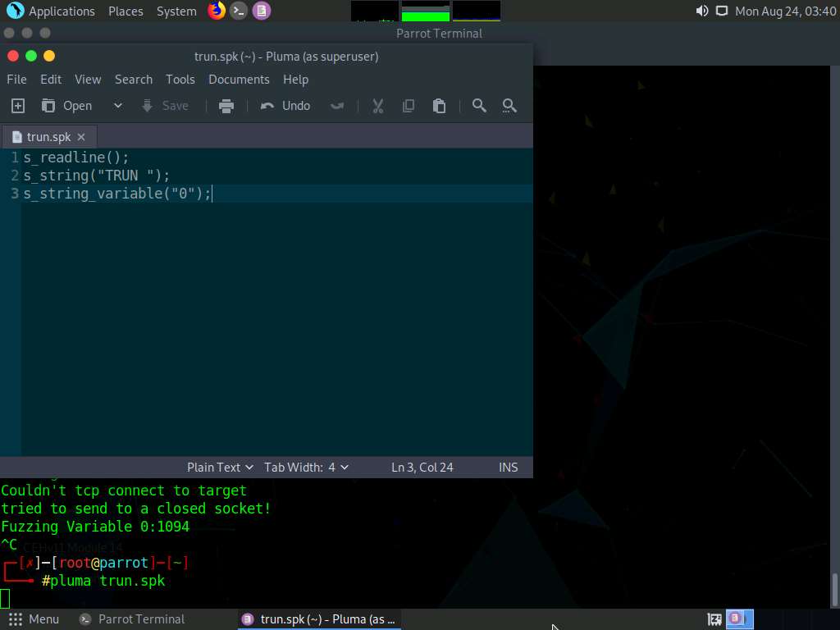Expand the recent files dropdown arrow

click(x=118, y=106)
